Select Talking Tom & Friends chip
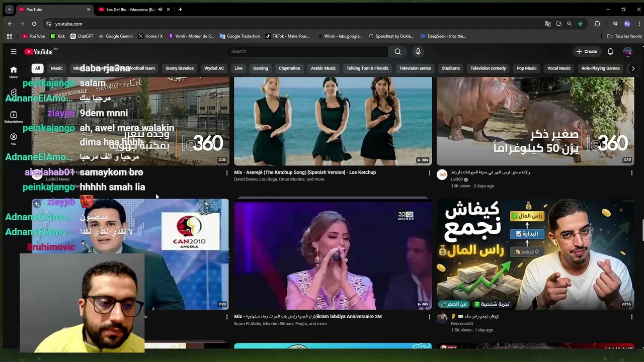 click(367, 68)
